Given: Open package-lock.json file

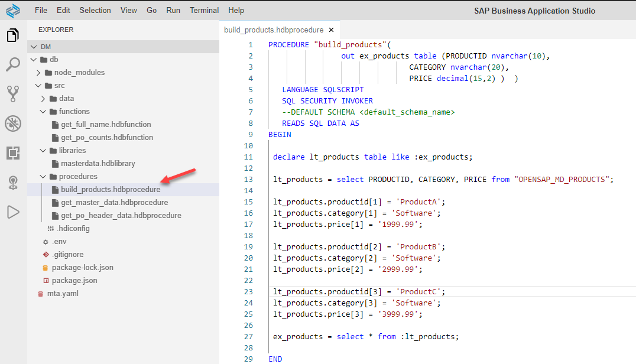Looking at the screenshot, I should click(82, 268).
